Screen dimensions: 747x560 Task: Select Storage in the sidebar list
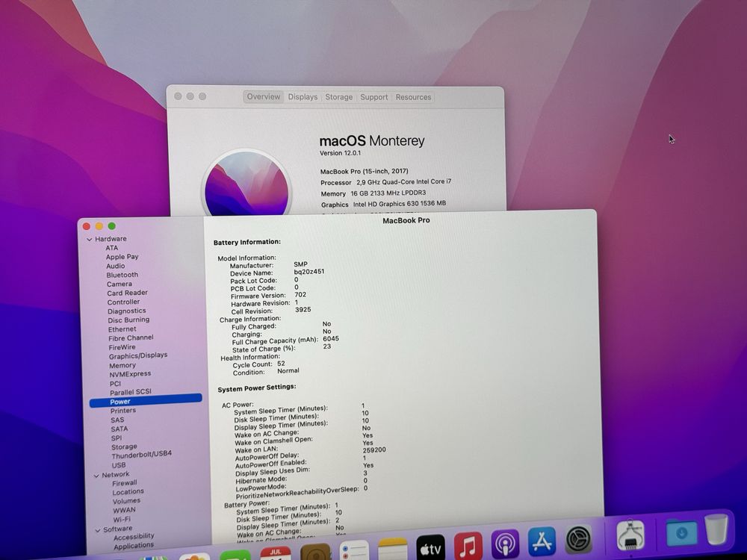point(124,447)
